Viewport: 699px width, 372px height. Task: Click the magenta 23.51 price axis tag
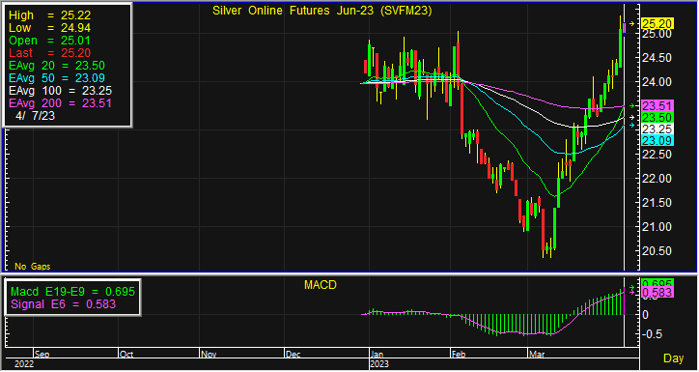point(657,106)
